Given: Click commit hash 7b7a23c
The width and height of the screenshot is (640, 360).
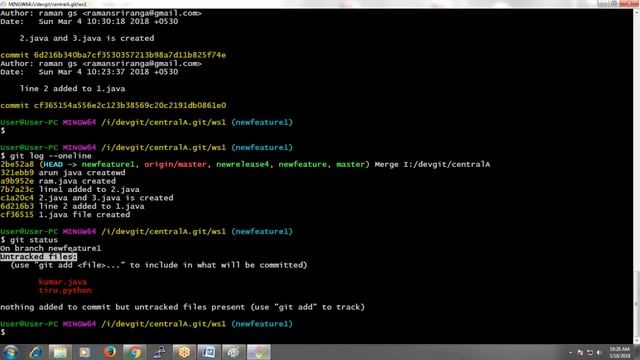Looking at the screenshot, I should (17, 189).
